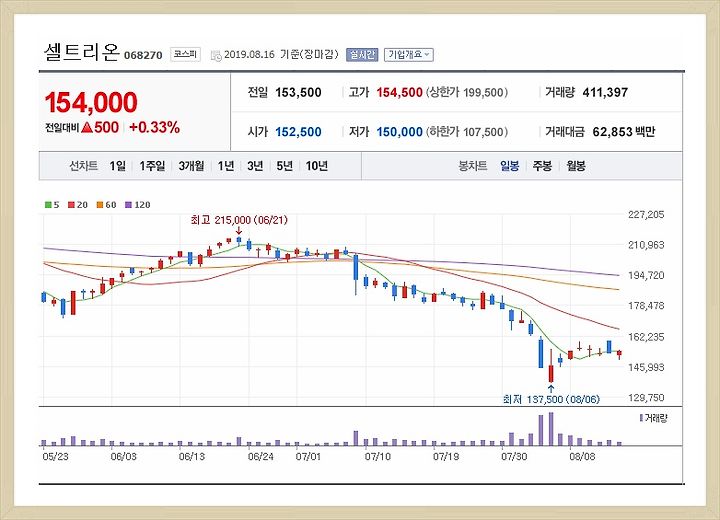Click the 고가 value 154,500
Screen dimensions: 720x520
[399, 92]
